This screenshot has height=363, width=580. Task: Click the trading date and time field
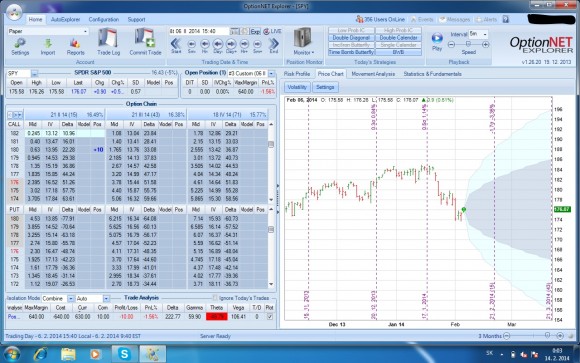(199, 31)
